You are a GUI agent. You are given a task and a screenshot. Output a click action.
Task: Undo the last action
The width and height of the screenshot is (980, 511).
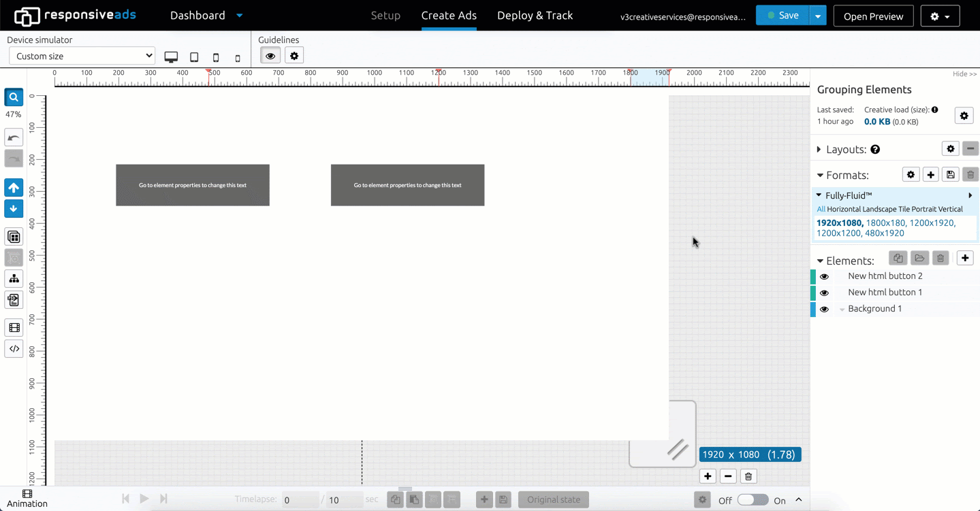14,137
